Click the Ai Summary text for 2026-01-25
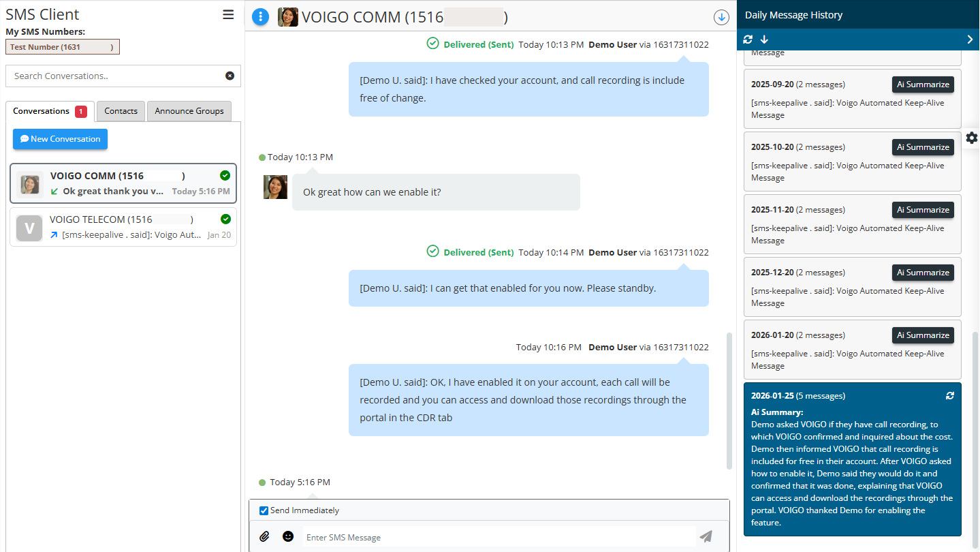 coord(852,474)
